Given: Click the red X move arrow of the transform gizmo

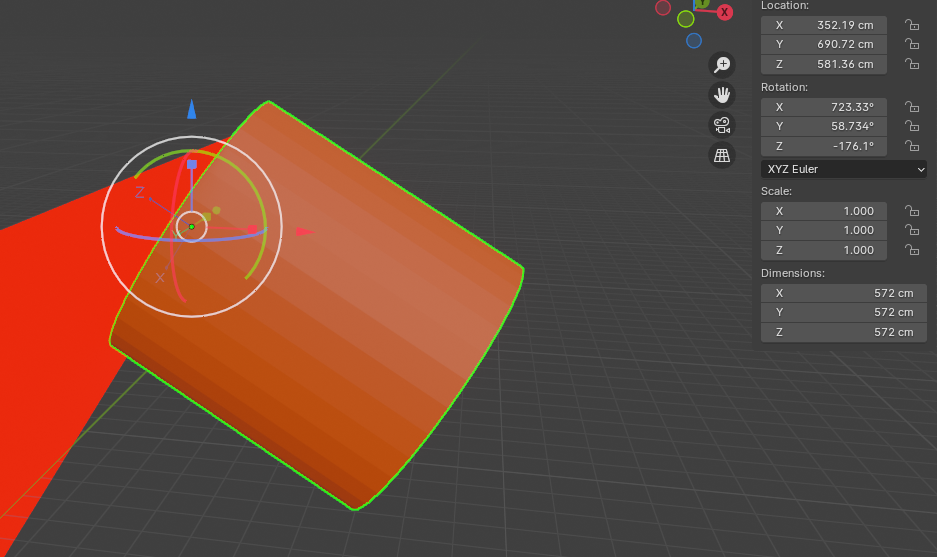Looking at the screenshot, I should [305, 231].
